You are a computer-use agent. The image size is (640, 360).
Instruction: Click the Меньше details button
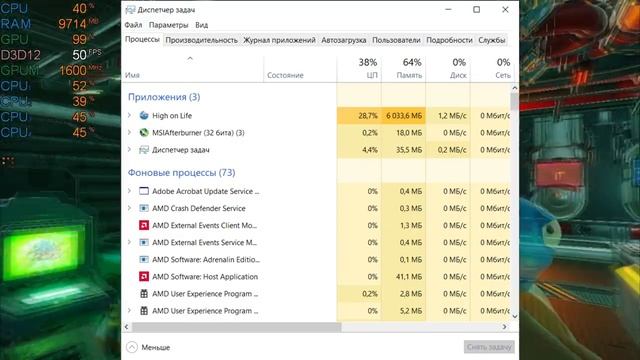(x=148, y=347)
